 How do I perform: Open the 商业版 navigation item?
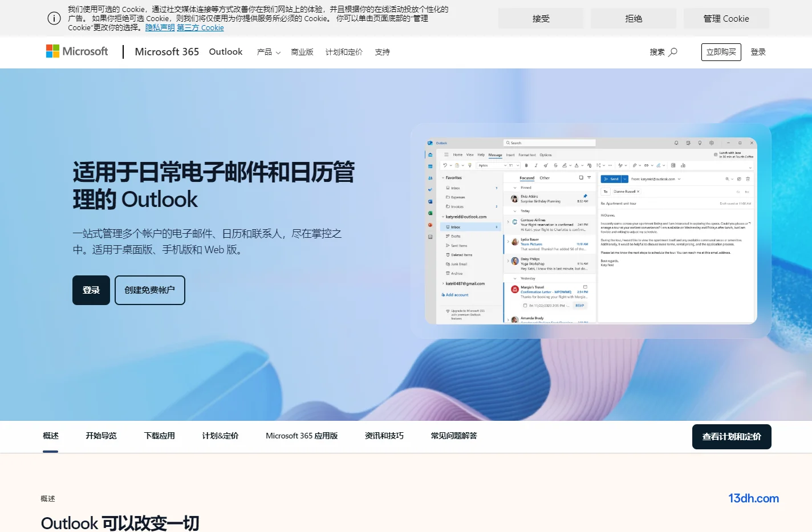pos(302,52)
